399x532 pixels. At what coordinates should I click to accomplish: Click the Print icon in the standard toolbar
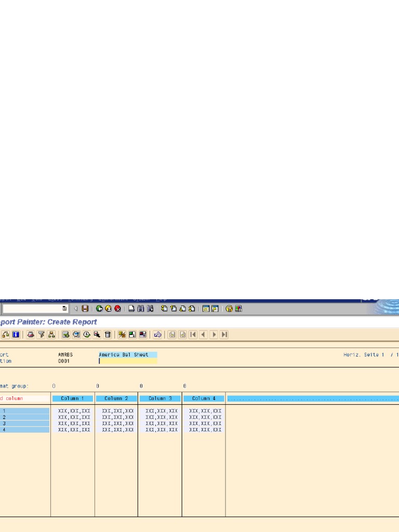[x=132, y=309]
